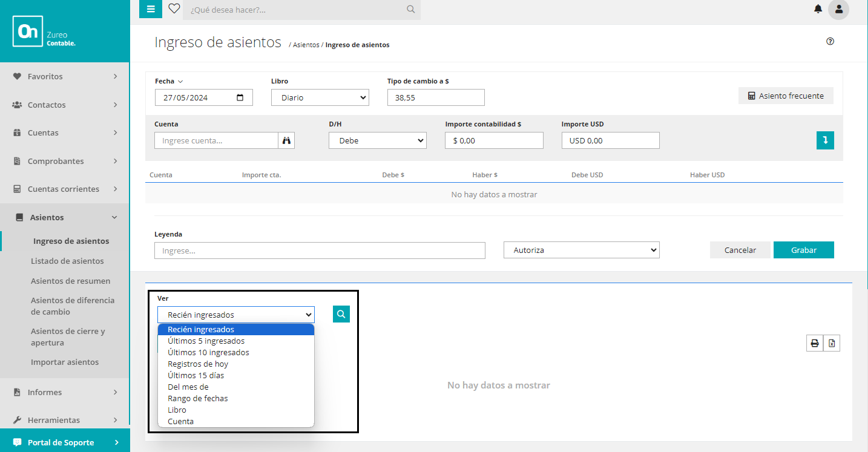Screen dimensions: 868x452
Task: Open the notifications bell
Action: pyautogui.click(x=818, y=9)
